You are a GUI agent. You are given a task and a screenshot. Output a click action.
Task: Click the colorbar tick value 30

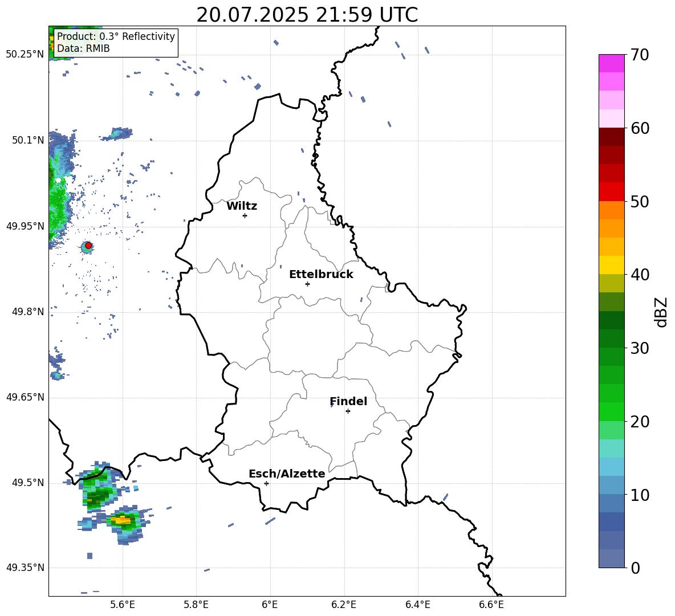tap(640, 348)
